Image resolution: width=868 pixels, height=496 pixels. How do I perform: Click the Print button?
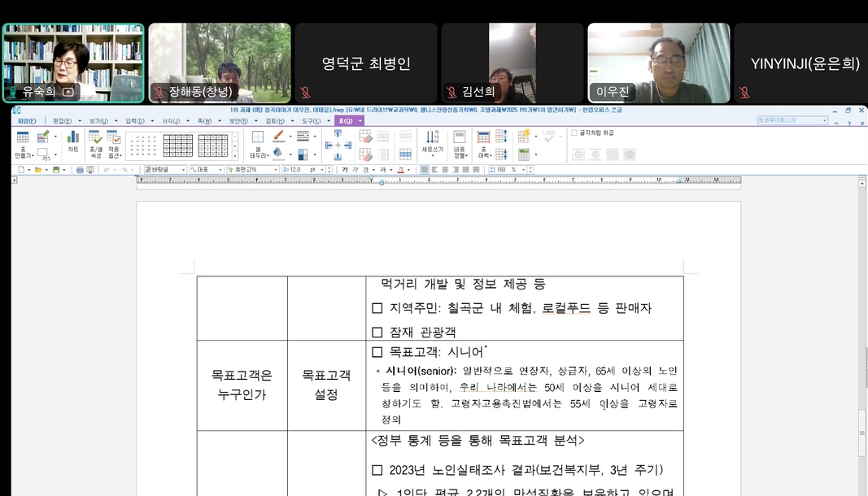(x=79, y=170)
